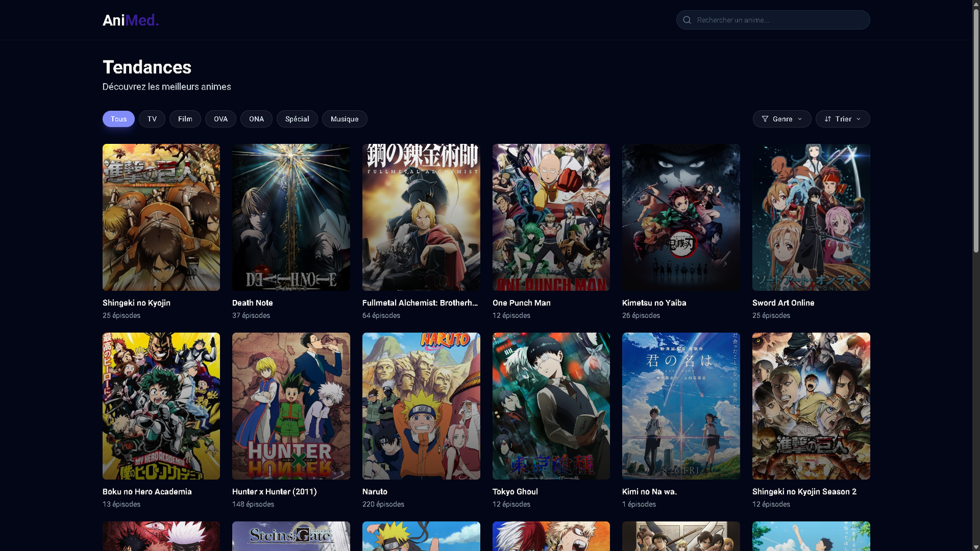This screenshot has width=980, height=551.
Task: Click the Genre filter funnel icon
Action: 765,119
